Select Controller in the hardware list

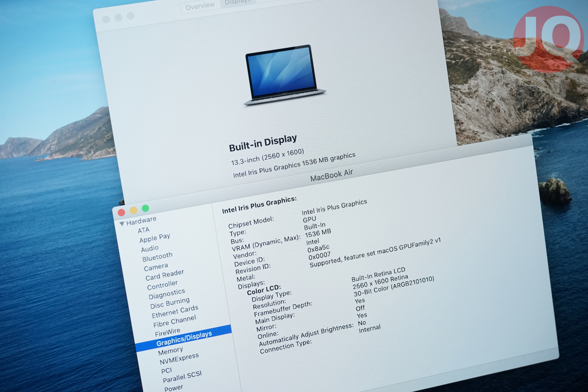click(x=163, y=285)
